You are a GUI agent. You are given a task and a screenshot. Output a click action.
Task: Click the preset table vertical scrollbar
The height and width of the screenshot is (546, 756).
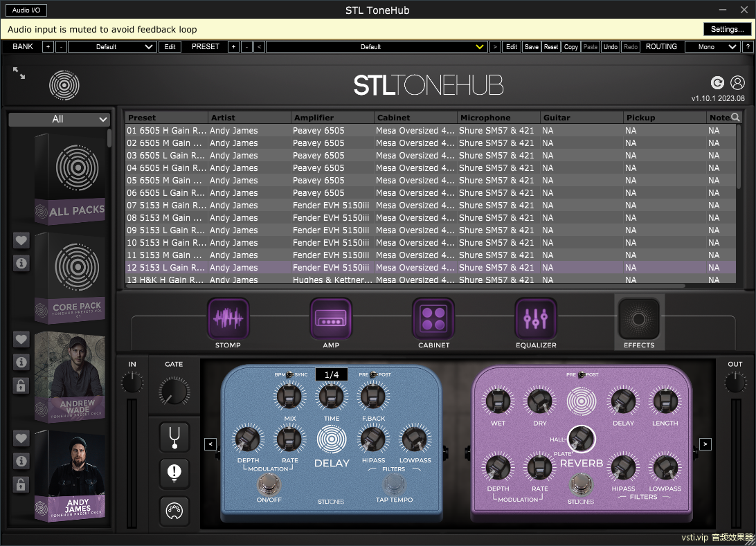pos(738,156)
